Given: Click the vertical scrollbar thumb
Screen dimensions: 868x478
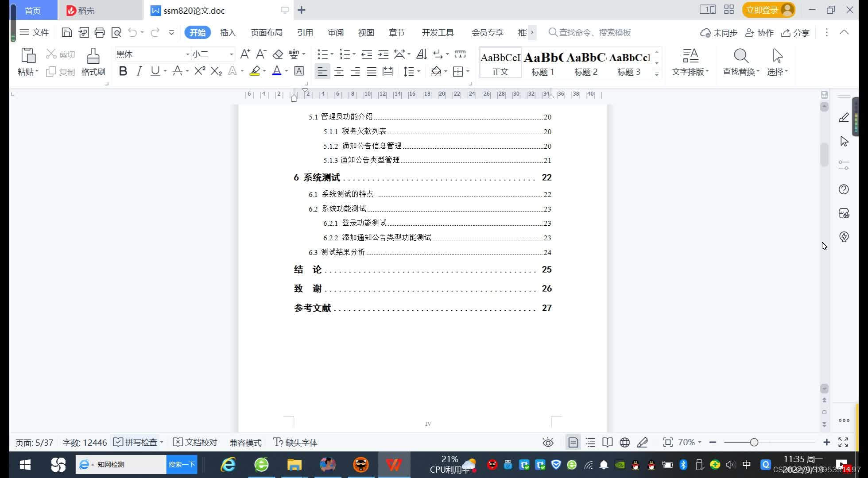Looking at the screenshot, I should [824, 154].
